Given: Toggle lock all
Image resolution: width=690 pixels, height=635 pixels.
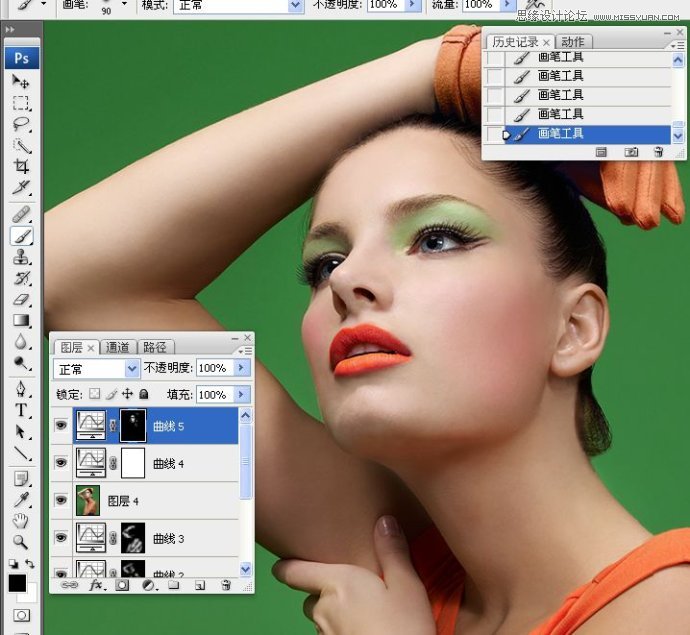Looking at the screenshot, I should pyautogui.click(x=143, y=393).
